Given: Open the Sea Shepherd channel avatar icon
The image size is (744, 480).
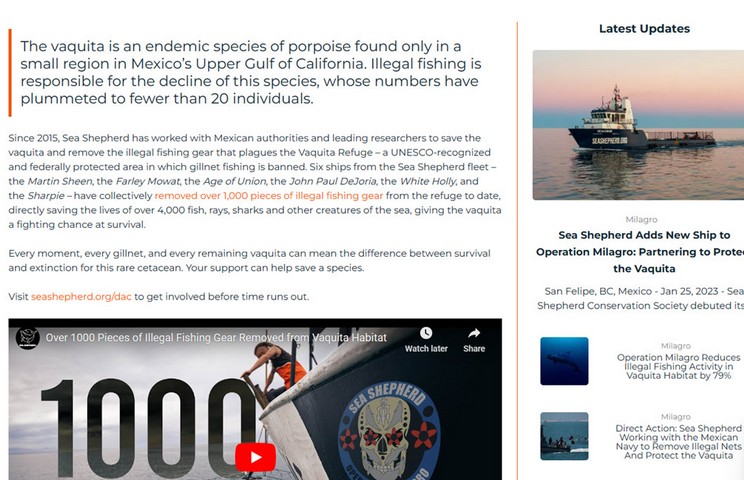Looking at the screenshot, I should coord(28,338).
